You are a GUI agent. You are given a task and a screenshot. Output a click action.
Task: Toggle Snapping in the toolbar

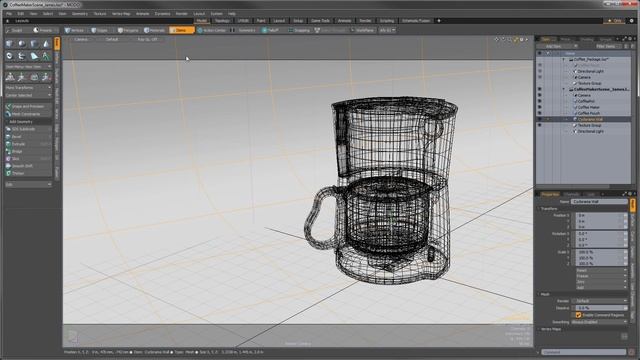299,30
